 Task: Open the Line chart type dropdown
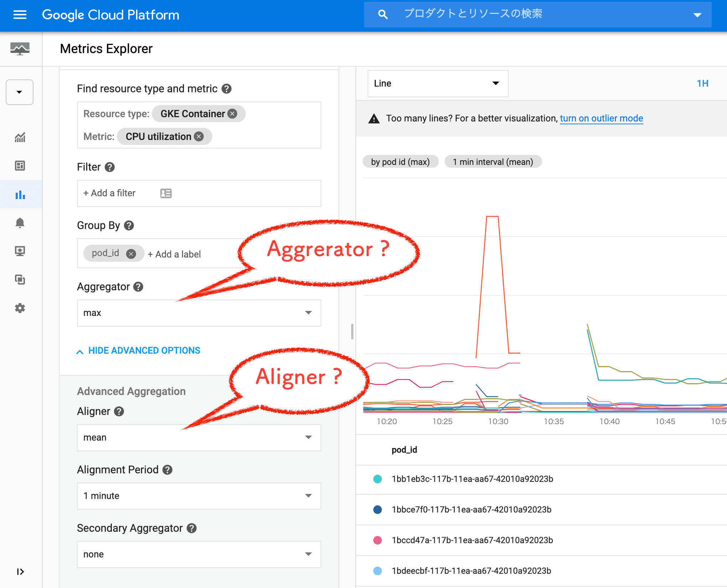438,84
